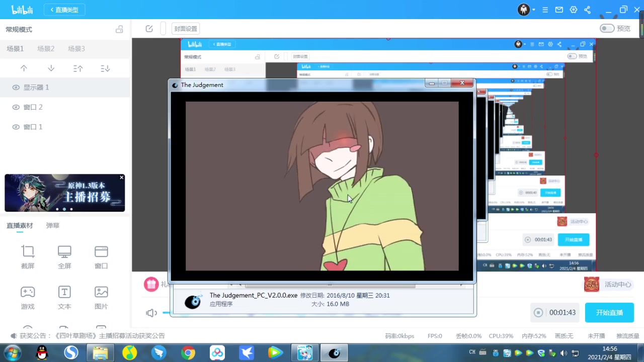This screenshot has height=362, width=644.
Task: Select the 显示器 1 source row
Action: point(65,87)
